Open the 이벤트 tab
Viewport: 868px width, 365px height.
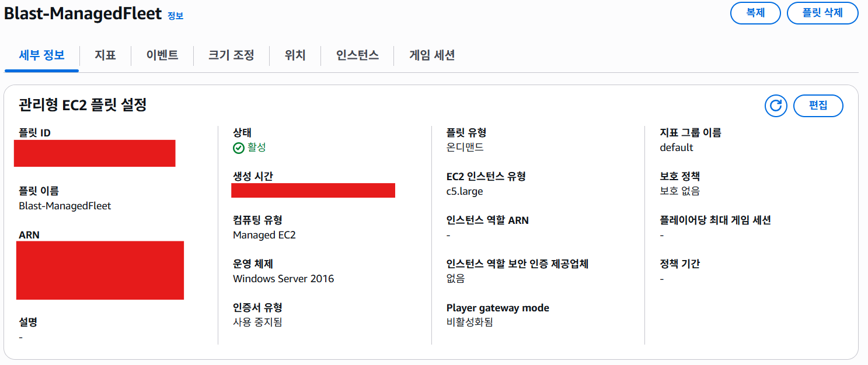162,55
